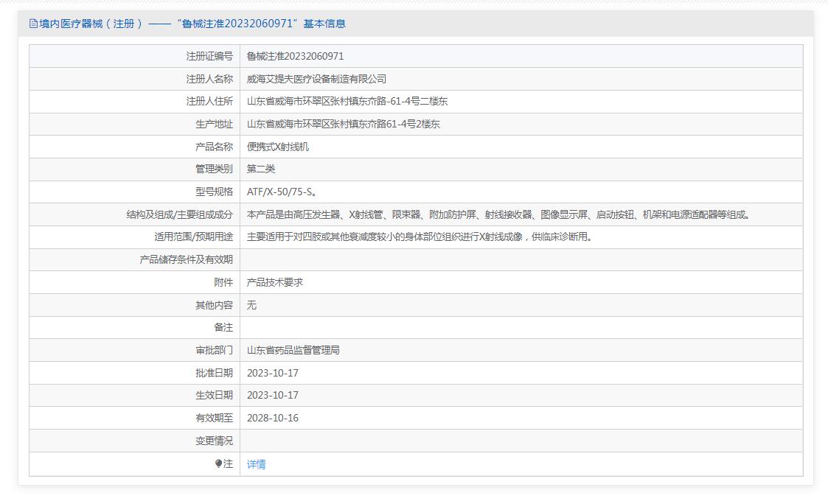Click the structure description starting 本产品是由高压发生器

(498, 214)
